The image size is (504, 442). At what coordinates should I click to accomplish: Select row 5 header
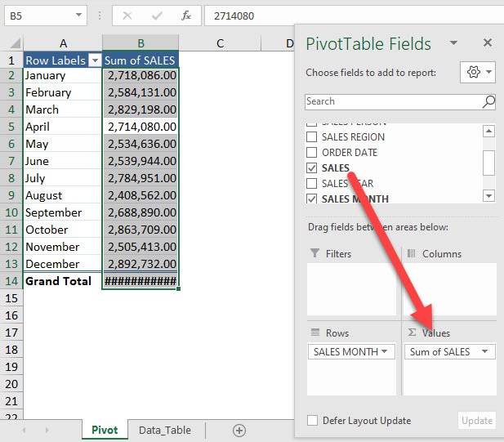pyautogui.click(x=11, y=127)
